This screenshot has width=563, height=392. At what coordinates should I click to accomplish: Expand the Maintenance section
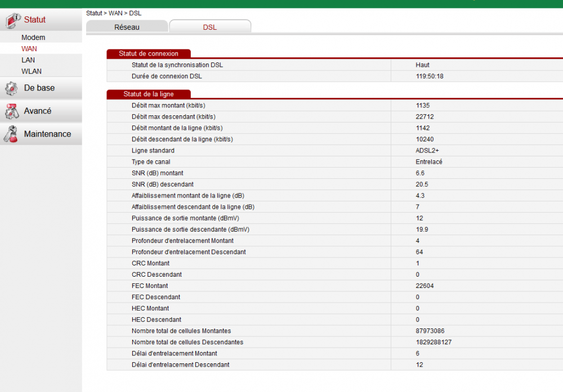[48, 134]
